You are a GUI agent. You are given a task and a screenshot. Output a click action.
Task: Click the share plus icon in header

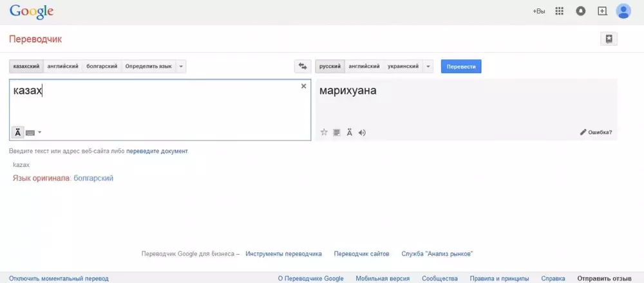click(602, 11)
